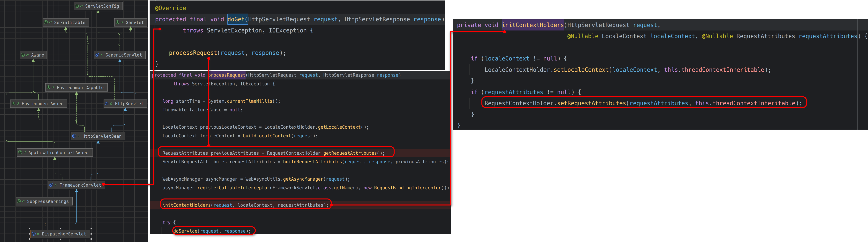
Task: Select the ApplicationContextAware label in diagram
Action: click(x=58, y=153)
